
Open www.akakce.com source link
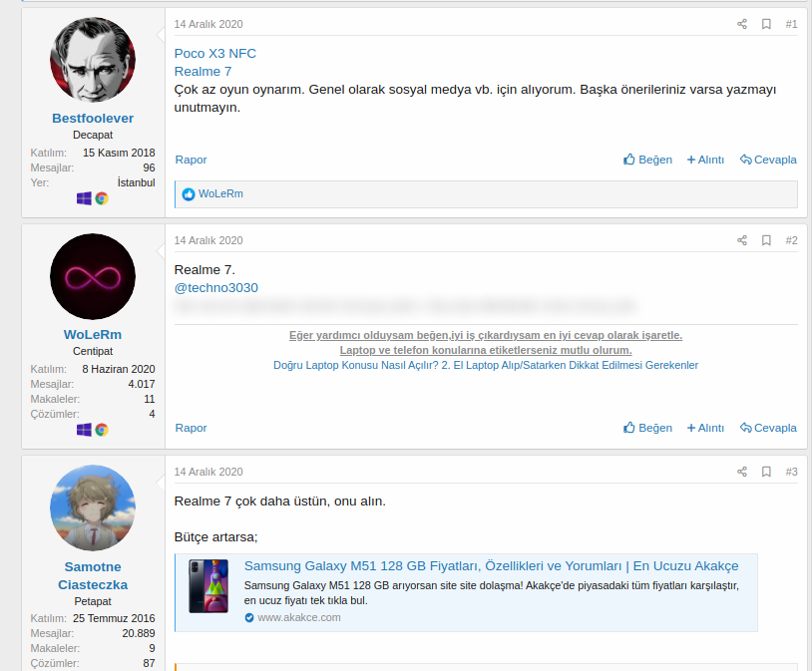pos(299,617)
